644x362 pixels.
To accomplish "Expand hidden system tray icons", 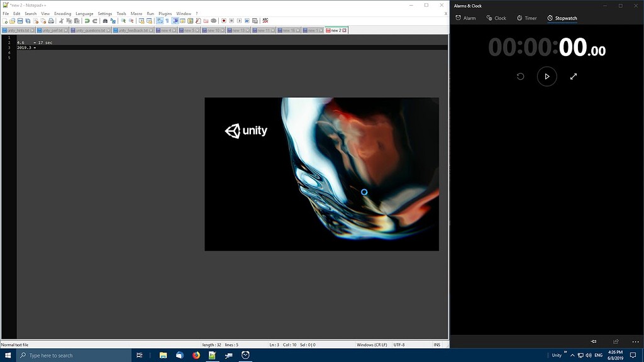I will 572,355.
